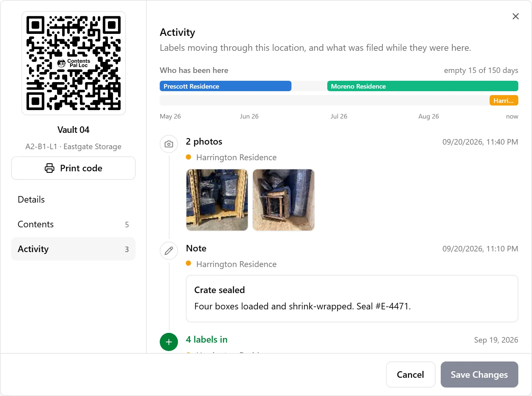Viewport: 532px width, 396px height.
Task: Click the Jul 26 axis label
Action: click(x=339, y=116)
